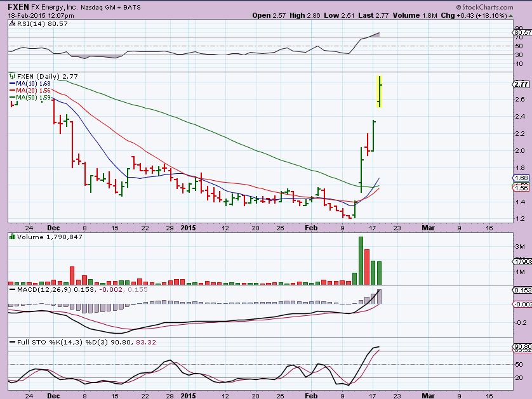Click the Last 2.77 value in header

373,15
